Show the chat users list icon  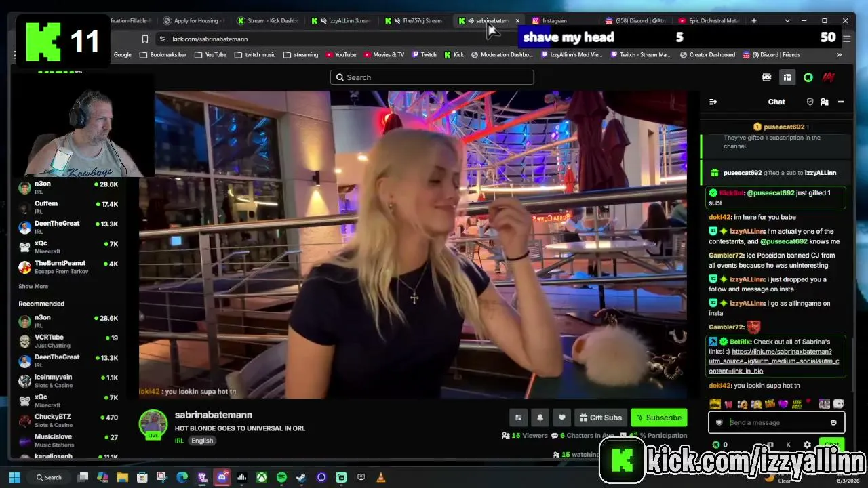(825, 102)
